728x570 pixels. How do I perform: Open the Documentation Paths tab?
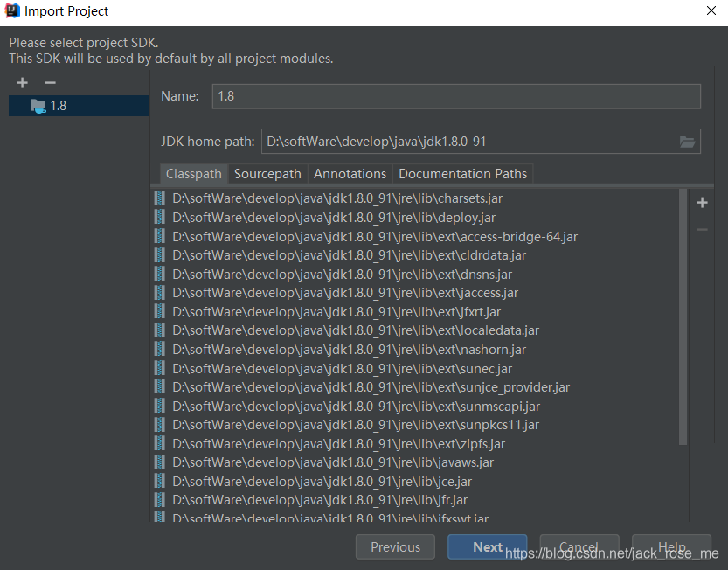[462, 174]
